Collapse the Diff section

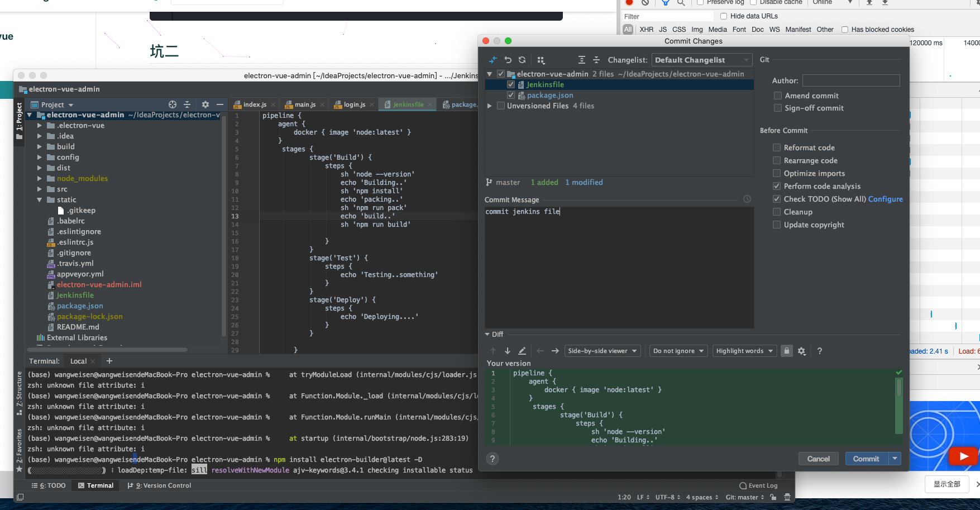pyautogui.click(x=487, y=334)
